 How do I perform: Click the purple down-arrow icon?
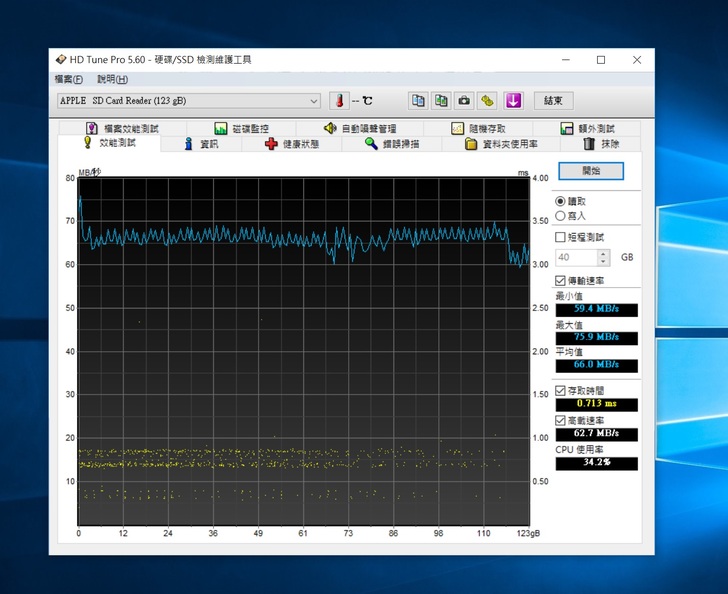(513, 101)
